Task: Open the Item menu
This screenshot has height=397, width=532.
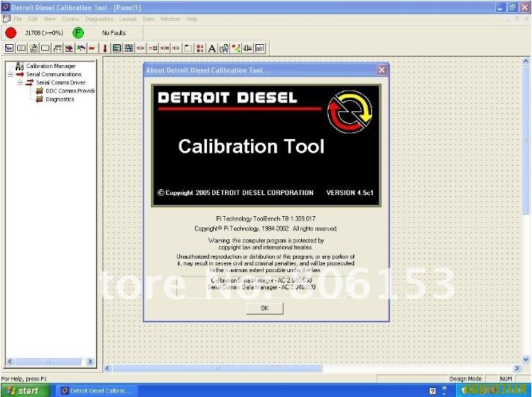Action: [x=148, y=19]
